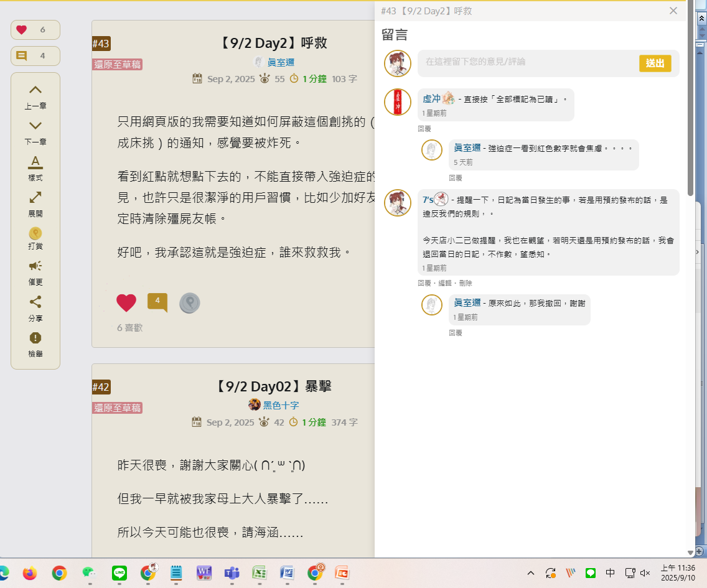Expand the system tray hidden icons chevron
This screenshot has width=707, height=588.
[531, 573]
